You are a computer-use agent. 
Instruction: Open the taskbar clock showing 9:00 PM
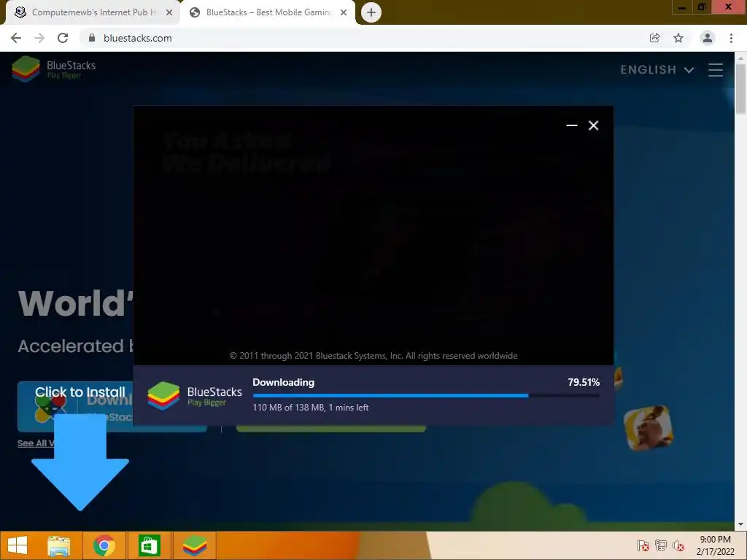click(x=715, y=545)
